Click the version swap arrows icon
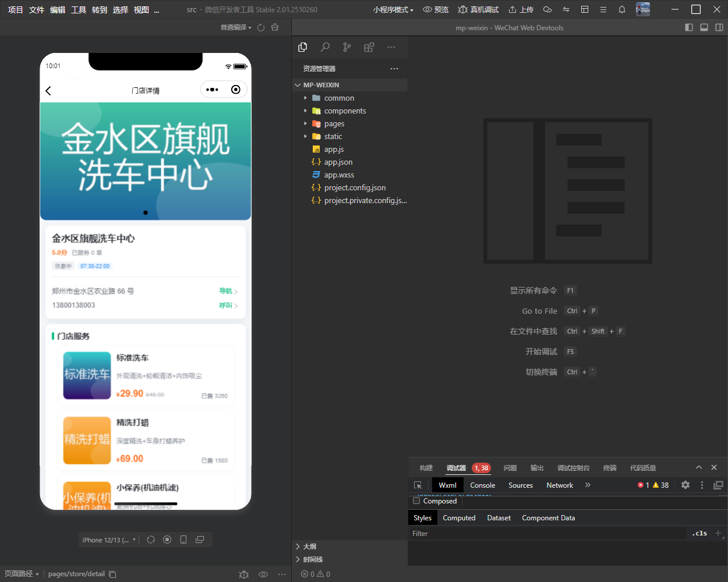728x582 pixels. [566, 9]
